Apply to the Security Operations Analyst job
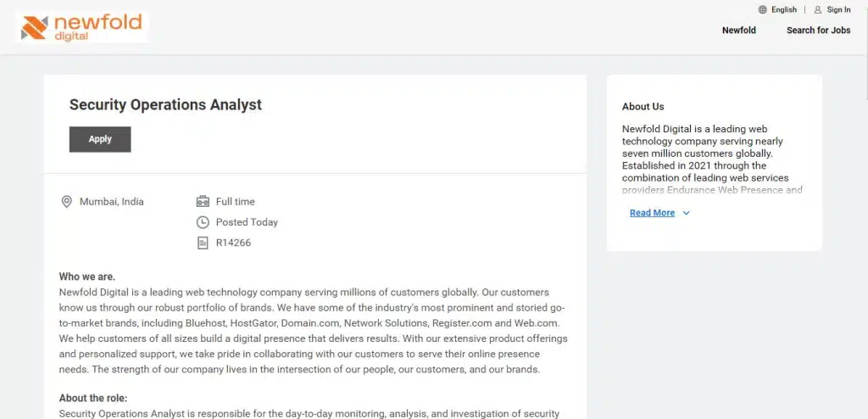Image resolution: width=868 pixels, height=419 pixels. pos(100,139)
